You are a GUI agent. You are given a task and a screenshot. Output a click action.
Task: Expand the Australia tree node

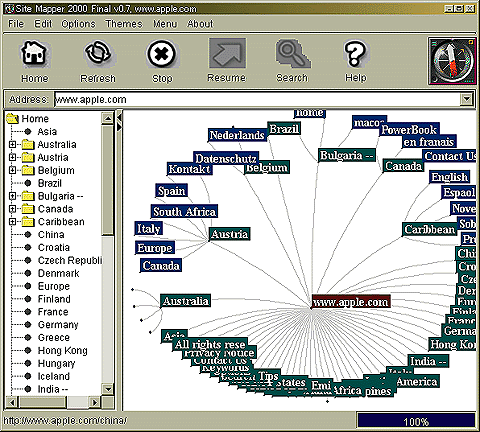tap(12, 144)
